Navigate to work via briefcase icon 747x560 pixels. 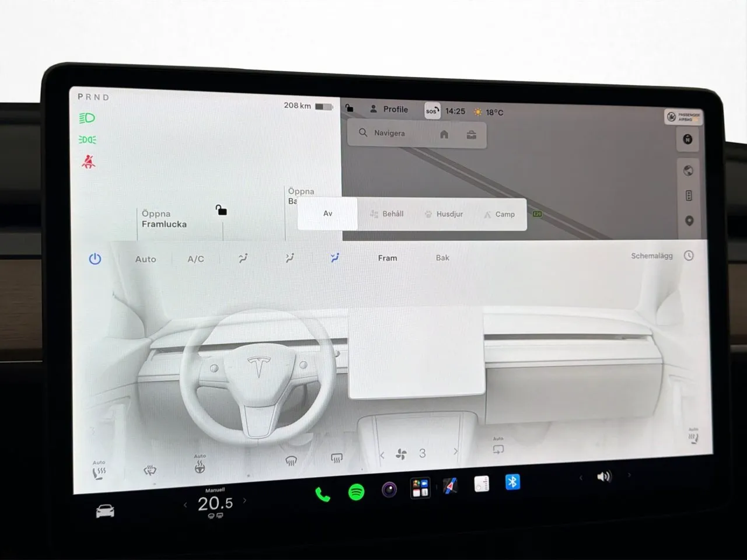472,135
